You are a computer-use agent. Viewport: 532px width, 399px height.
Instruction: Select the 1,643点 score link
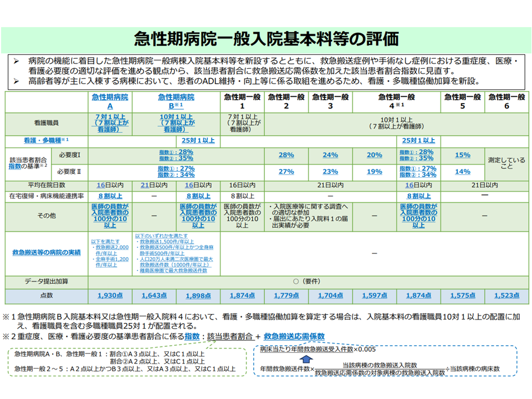click(154, 296)
